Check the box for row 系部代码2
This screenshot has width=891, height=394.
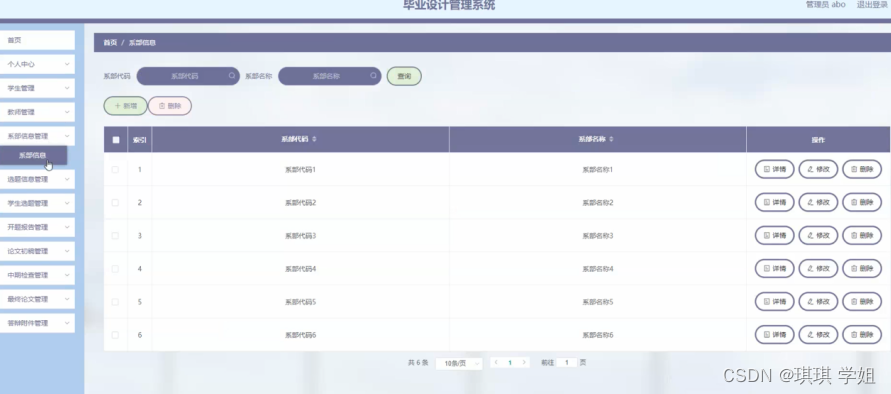(x=115, y=202)
